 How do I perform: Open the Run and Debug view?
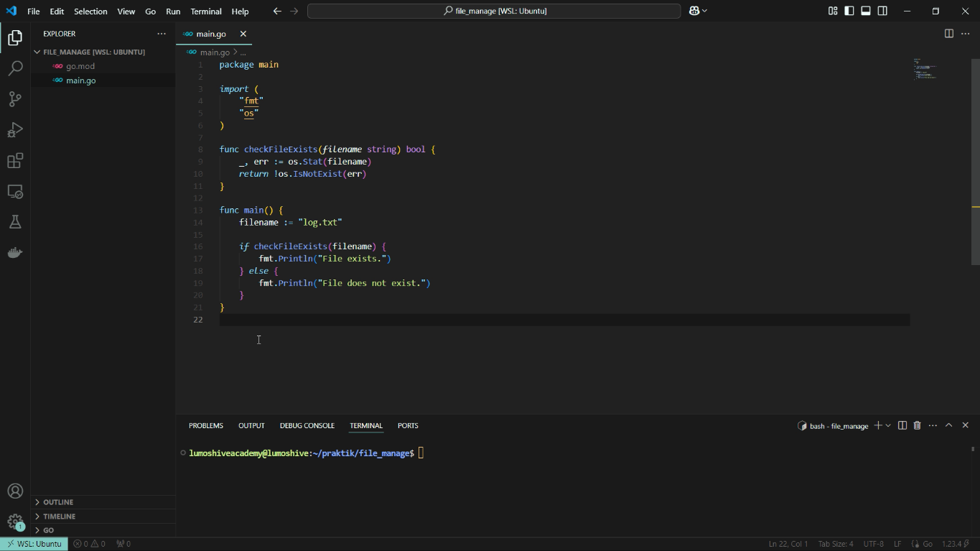(x=15, y=130)
